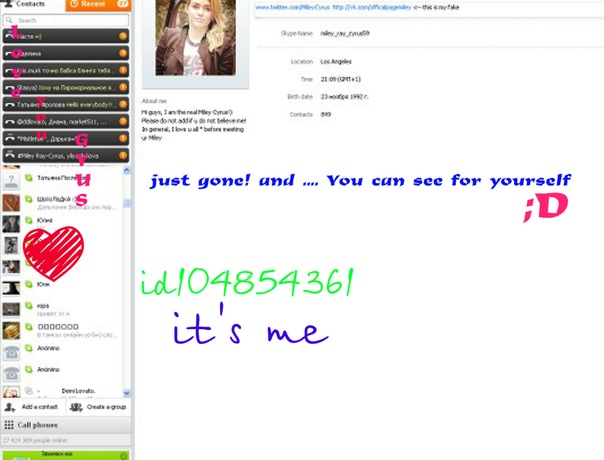Click the clock icon on the Recent tab
The image size is (604, 460).
74,4
